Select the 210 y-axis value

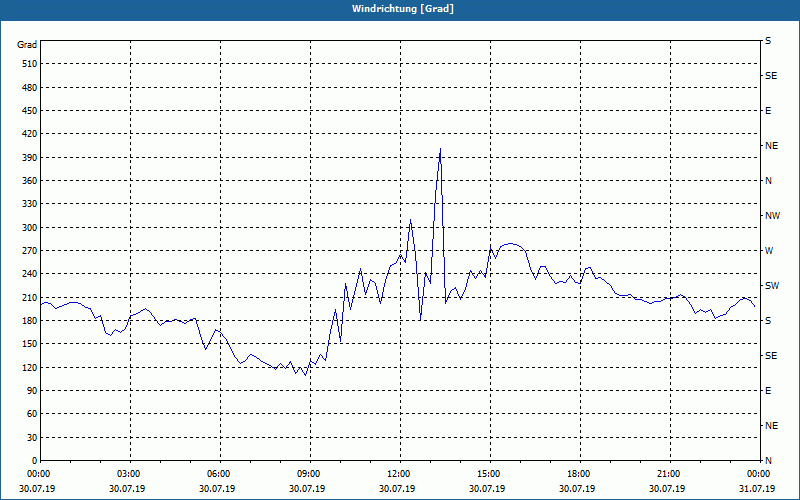point(30,297)
